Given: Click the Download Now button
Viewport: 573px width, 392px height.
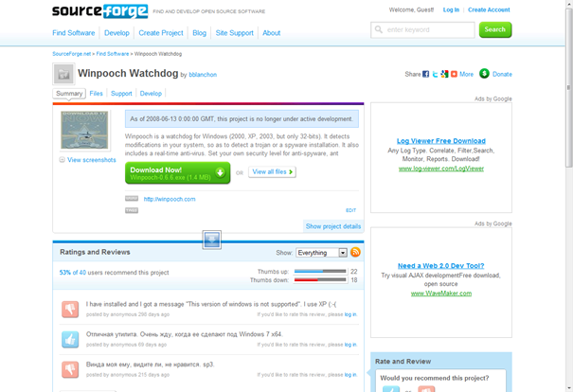Looking at the screenshot, I should point(178,172).
